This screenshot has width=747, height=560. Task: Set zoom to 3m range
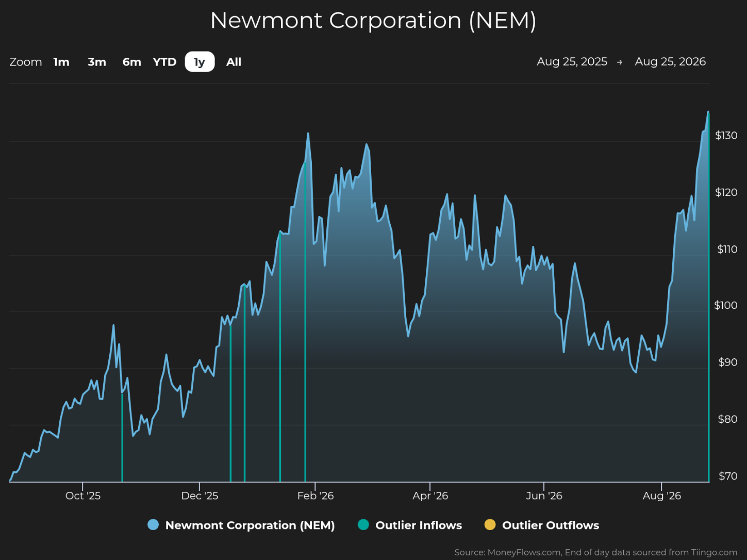[x=97, y=62]
